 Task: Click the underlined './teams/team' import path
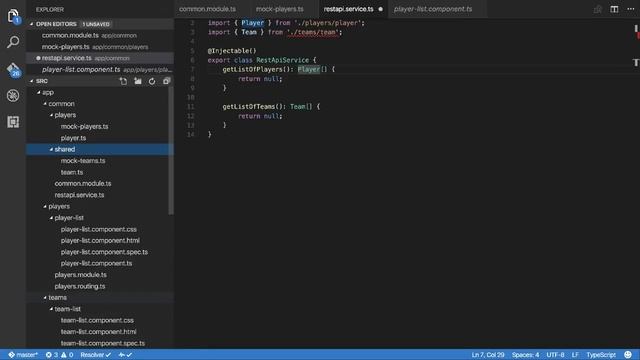click(313, 32)
